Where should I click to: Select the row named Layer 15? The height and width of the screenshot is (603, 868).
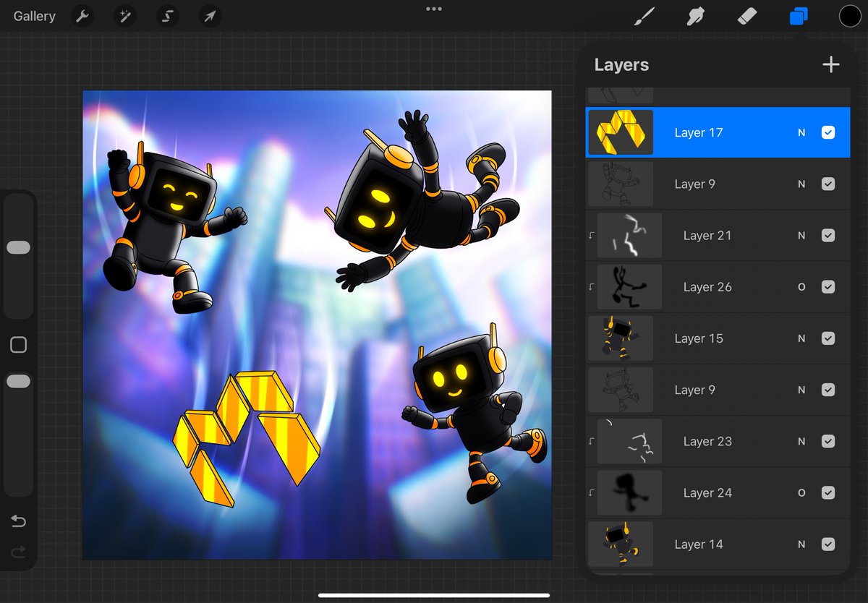click(718, 338)
